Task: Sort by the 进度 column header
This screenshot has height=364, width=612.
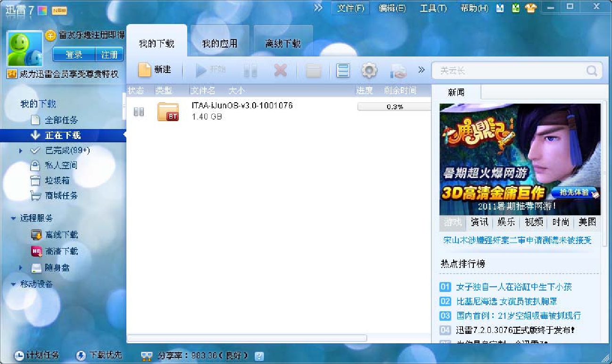Action: tap(365, 90)
